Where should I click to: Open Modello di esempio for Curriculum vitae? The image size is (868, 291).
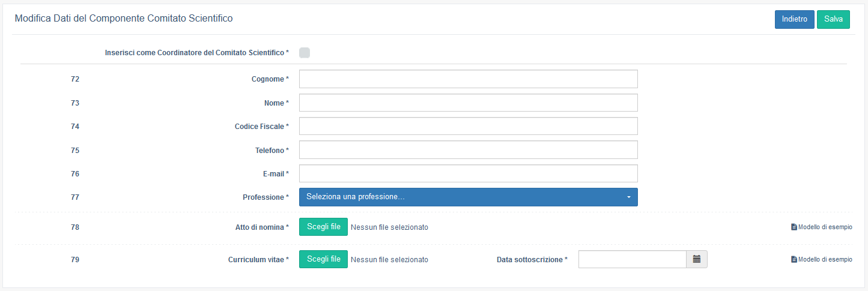point(825,259)
